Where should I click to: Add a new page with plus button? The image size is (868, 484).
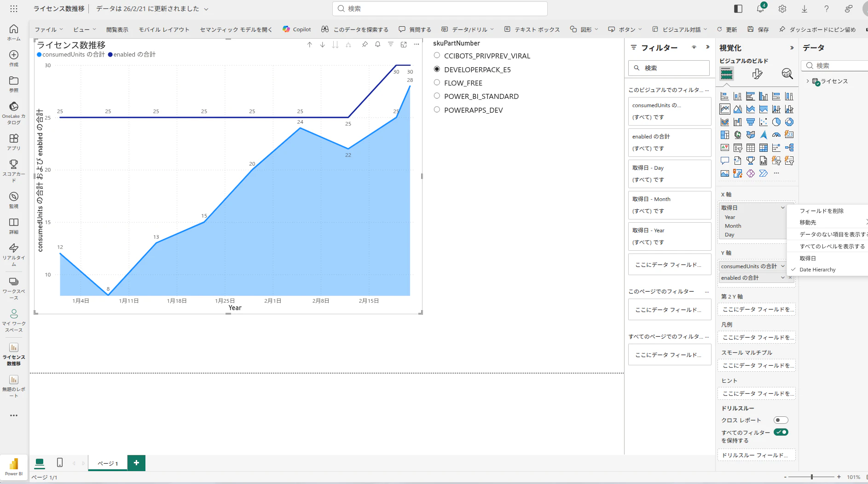point(136,463)
